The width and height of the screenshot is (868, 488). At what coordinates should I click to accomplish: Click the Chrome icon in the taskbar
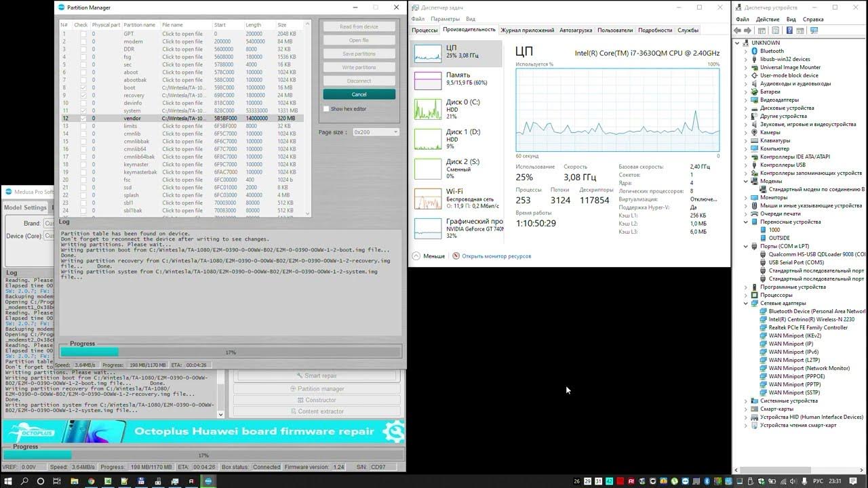point(91,481)
